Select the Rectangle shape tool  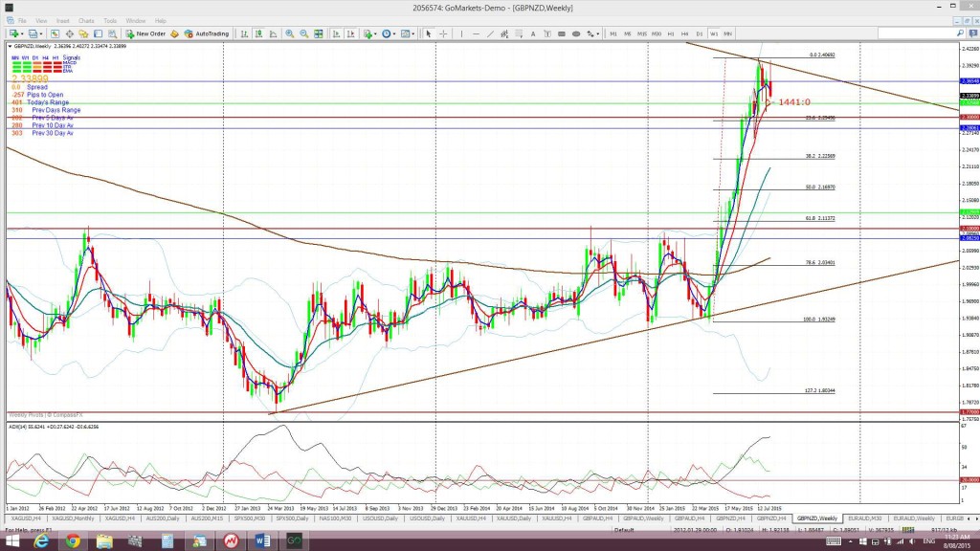[x=562, y=33]
